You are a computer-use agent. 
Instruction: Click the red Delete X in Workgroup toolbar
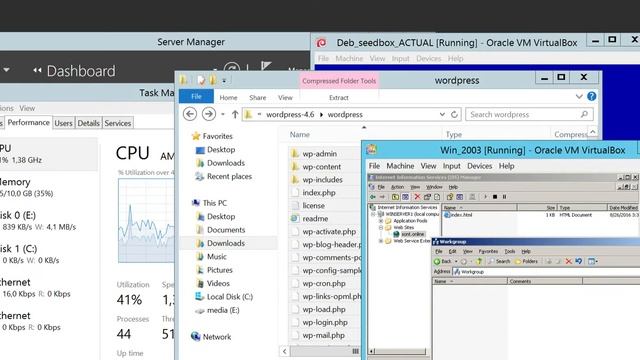(569, 261)
